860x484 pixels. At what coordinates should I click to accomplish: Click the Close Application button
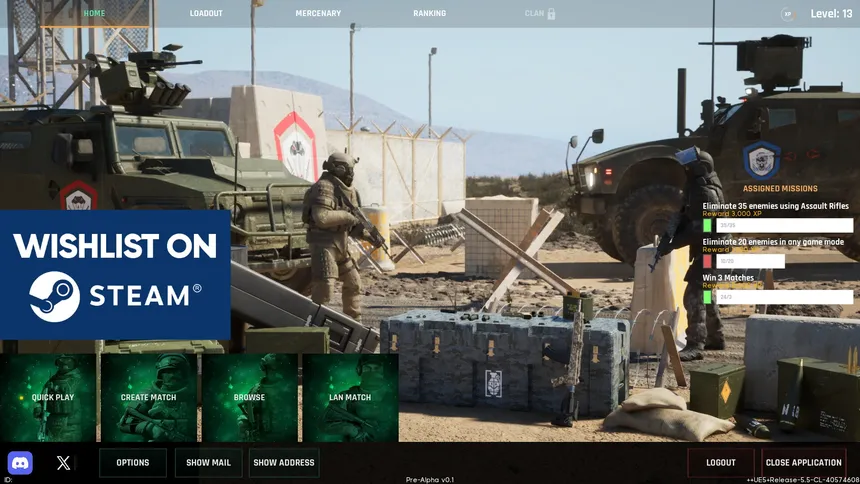pos(804,463)
